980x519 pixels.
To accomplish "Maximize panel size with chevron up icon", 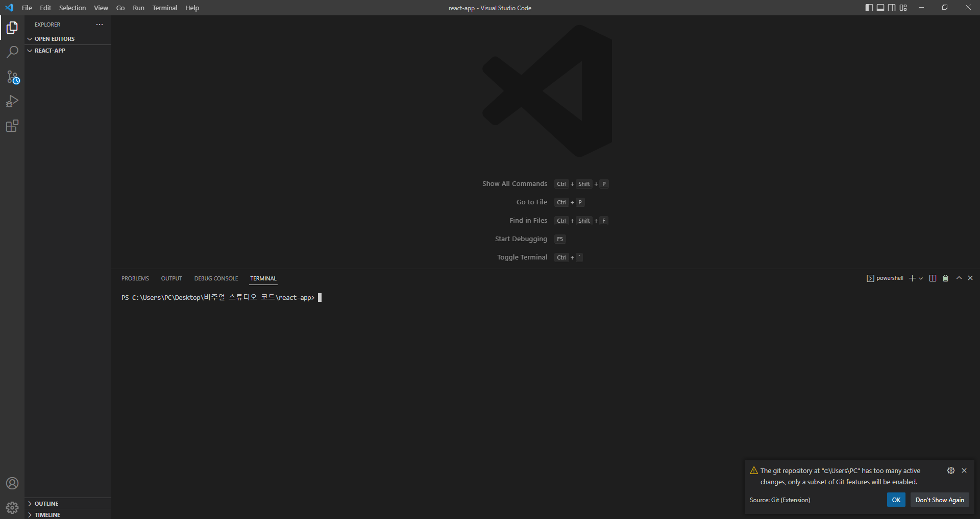I will [959, 278].
